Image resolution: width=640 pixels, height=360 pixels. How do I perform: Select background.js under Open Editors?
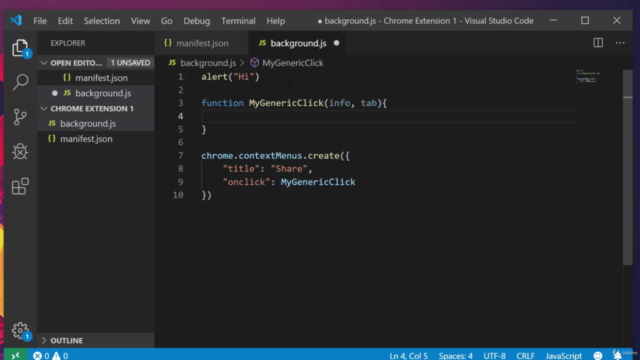click(96, 93)
